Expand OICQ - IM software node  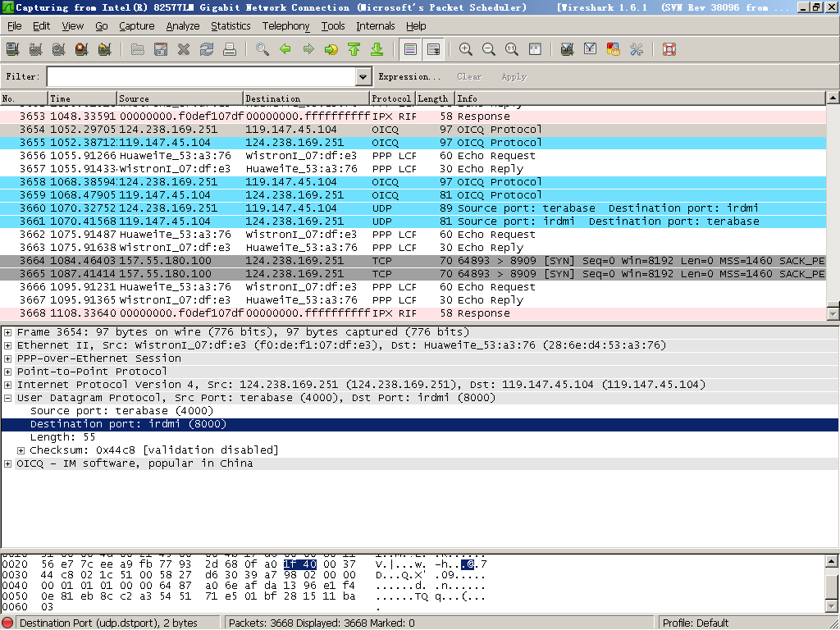coord(8,464)
